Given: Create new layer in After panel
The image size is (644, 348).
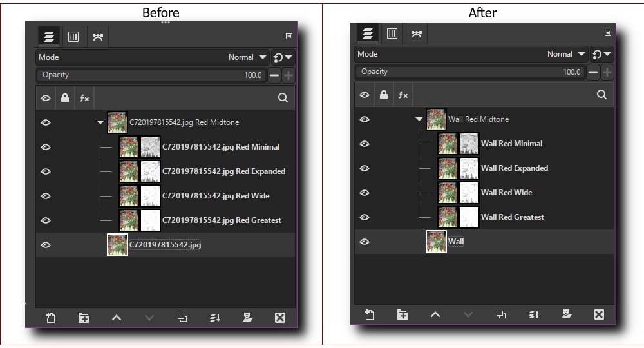Looking at the screenshot, I should (369, 314).
